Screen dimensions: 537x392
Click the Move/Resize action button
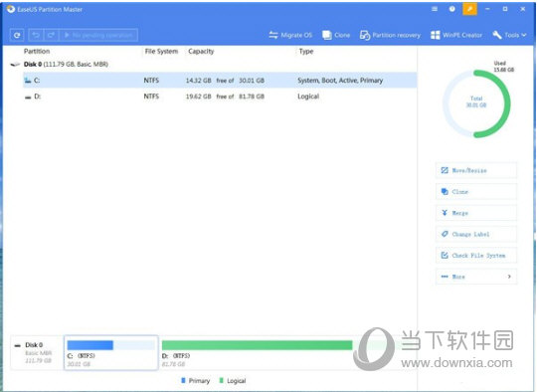(476, 170)
